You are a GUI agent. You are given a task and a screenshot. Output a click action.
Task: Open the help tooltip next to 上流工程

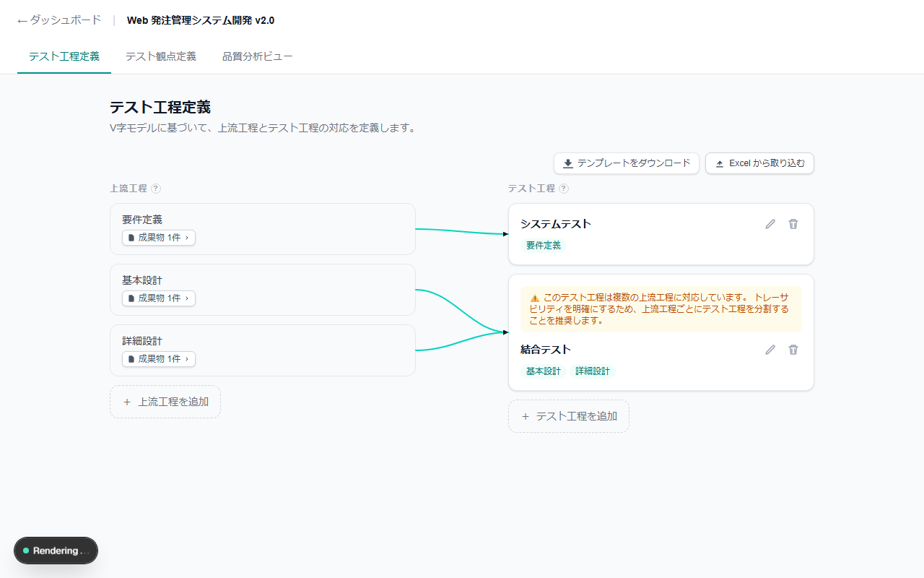tap(155, 189)
